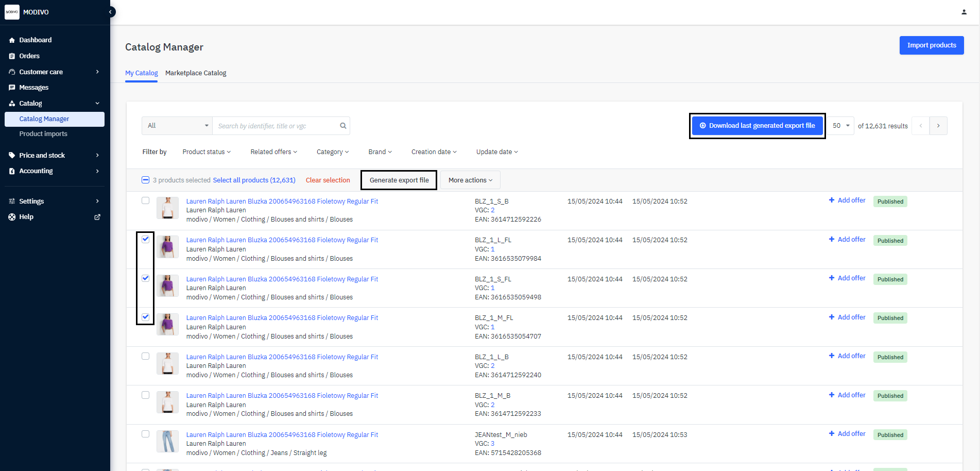Click the plus icon for BLZ_1_M_B offer
Screen dimensions: 980x471
pos(832,395)
